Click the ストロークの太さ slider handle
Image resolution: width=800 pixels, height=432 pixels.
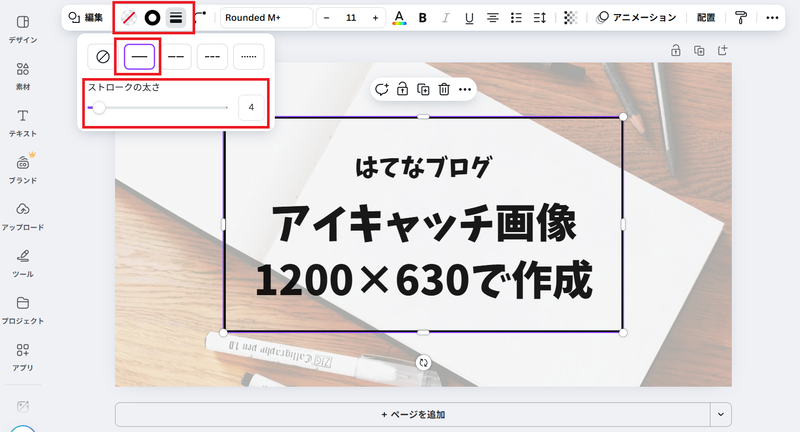pyautogui.click(x=99, y=108)
